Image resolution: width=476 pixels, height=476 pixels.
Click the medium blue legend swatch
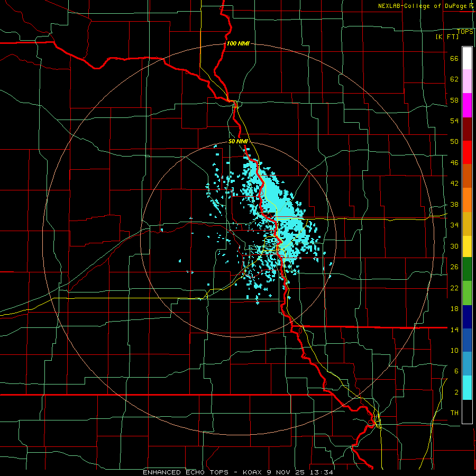[x=467, y=340]
